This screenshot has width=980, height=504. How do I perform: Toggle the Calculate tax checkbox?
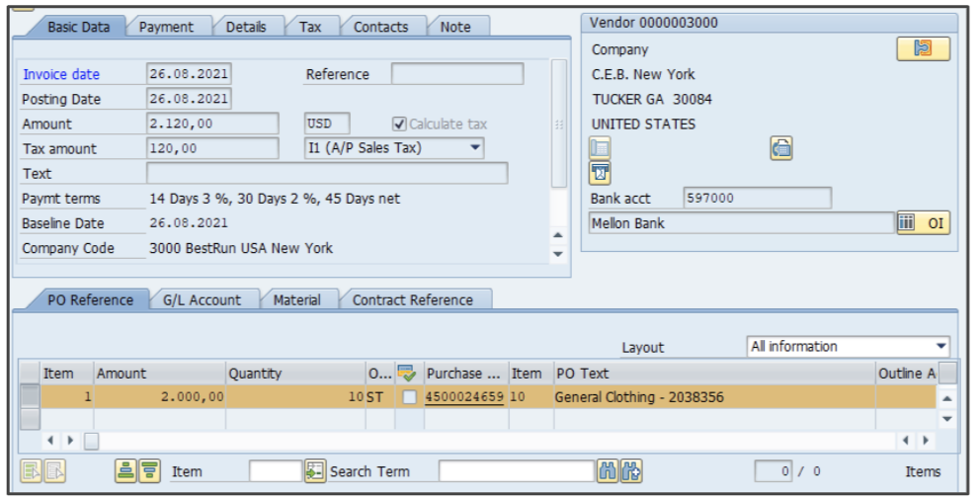pos(399,124)
